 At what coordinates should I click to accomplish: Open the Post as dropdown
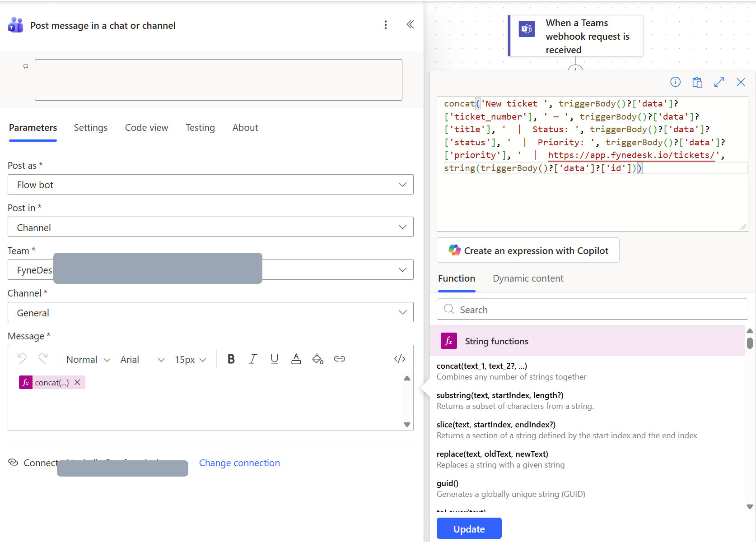click(x=210, y=185)
